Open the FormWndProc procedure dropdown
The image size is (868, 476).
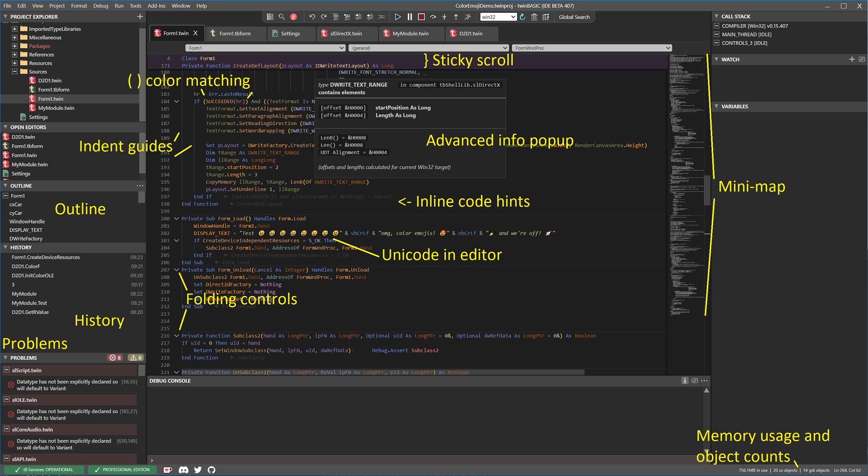click(592, 48)
